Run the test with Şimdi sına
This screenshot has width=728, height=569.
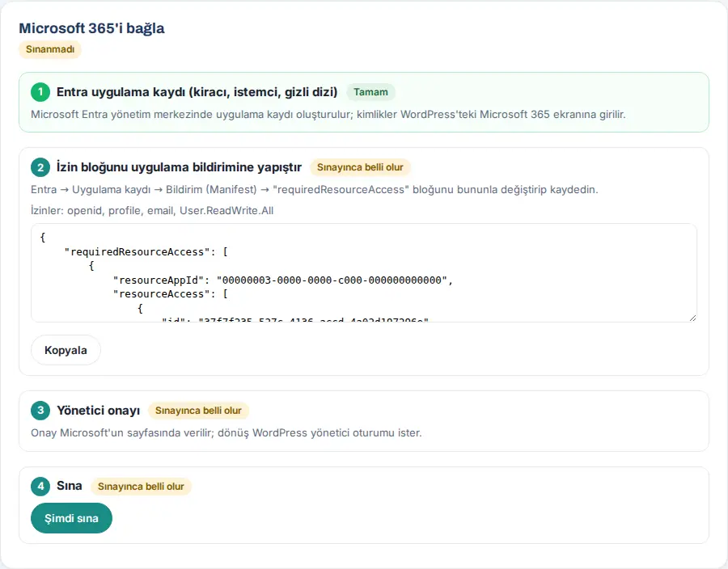coord(71,518)
